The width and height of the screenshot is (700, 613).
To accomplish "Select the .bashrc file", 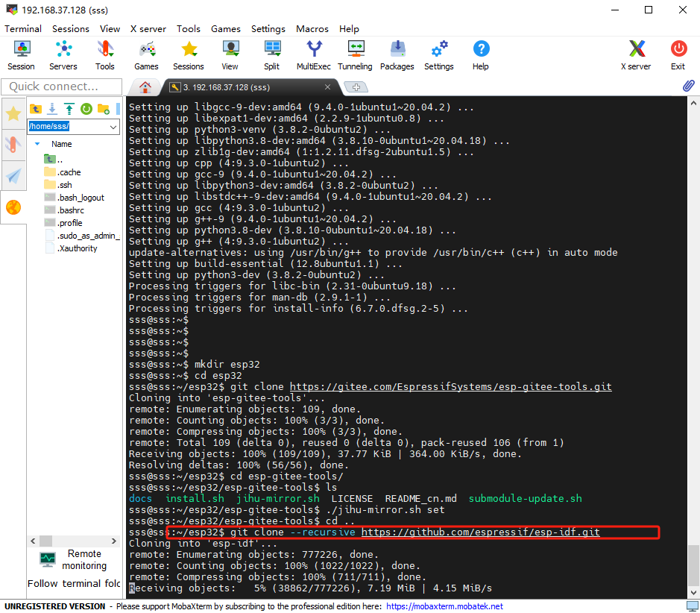I will [64, 210].
